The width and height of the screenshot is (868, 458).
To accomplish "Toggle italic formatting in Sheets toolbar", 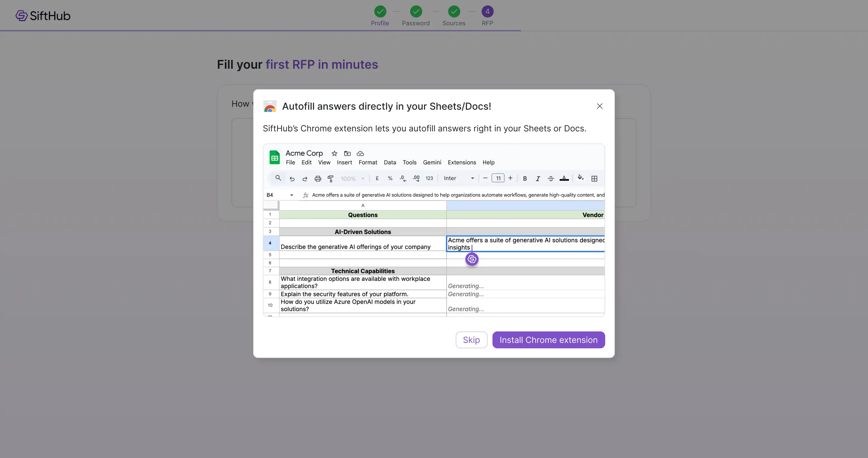I will tap(538, 178).
